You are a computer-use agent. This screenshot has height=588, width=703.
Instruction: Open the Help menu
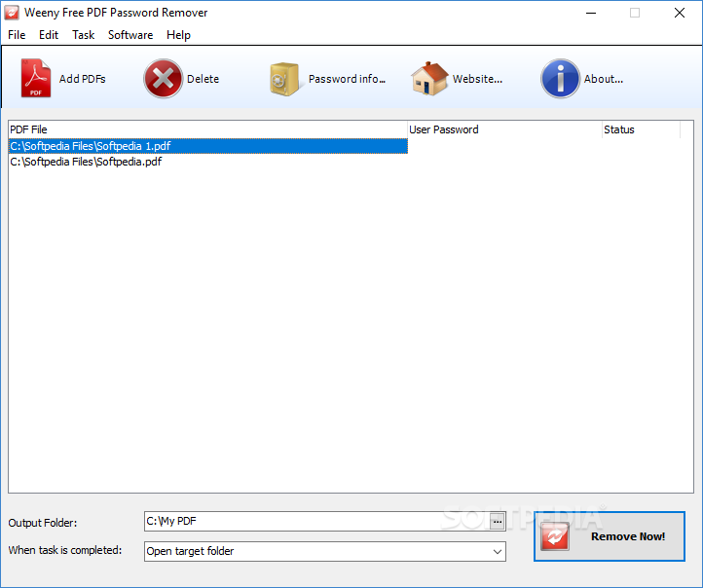pos(178,35)
